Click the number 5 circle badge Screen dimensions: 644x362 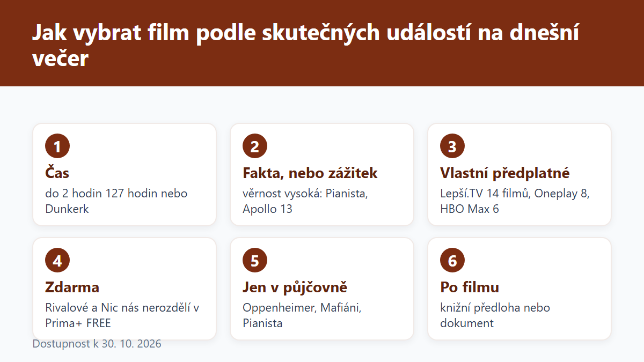pyautogui.click(x=255, y=261)
